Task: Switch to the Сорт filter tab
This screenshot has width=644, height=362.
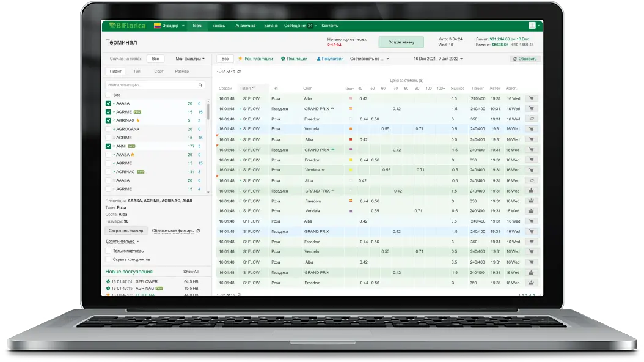Action: [x=158, y=72]
